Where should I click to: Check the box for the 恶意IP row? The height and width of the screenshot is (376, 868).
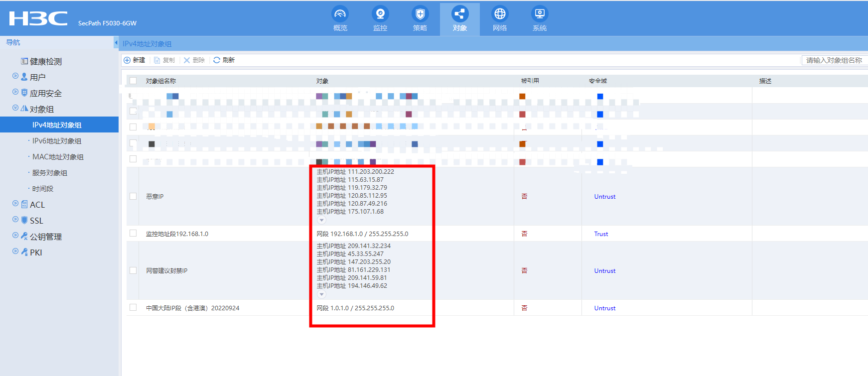click(133, 196)
